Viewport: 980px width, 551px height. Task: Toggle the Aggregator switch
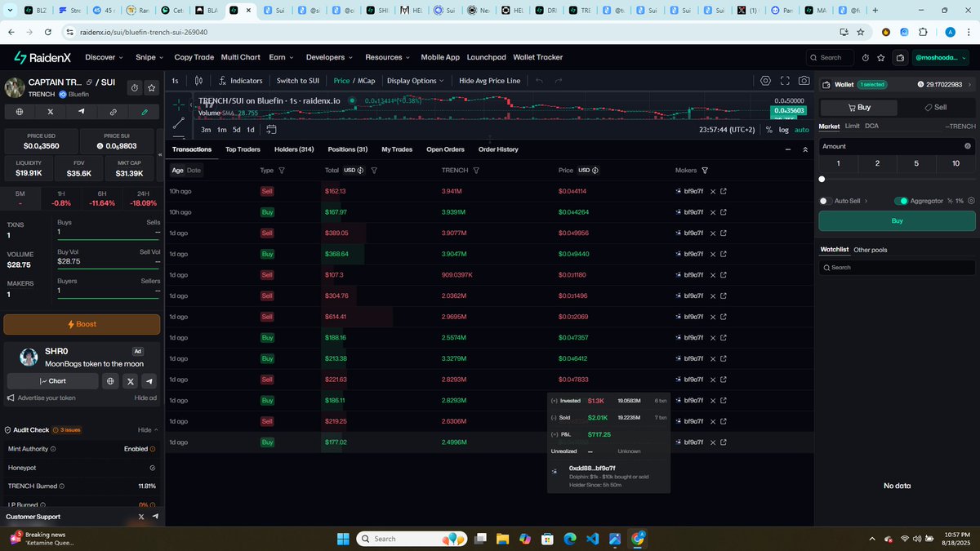coord(901,201)
